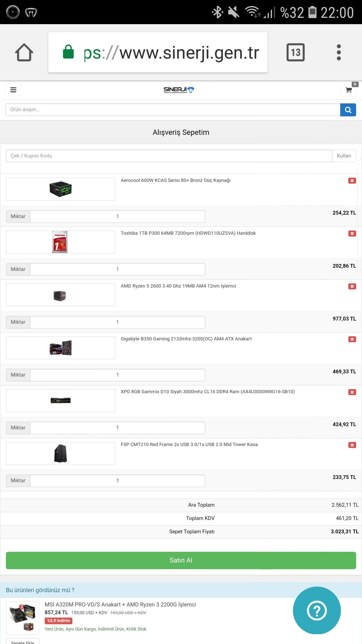The image size is (362, 644).
Task: Click the blue search magnifier button
Action: [348, 110]
